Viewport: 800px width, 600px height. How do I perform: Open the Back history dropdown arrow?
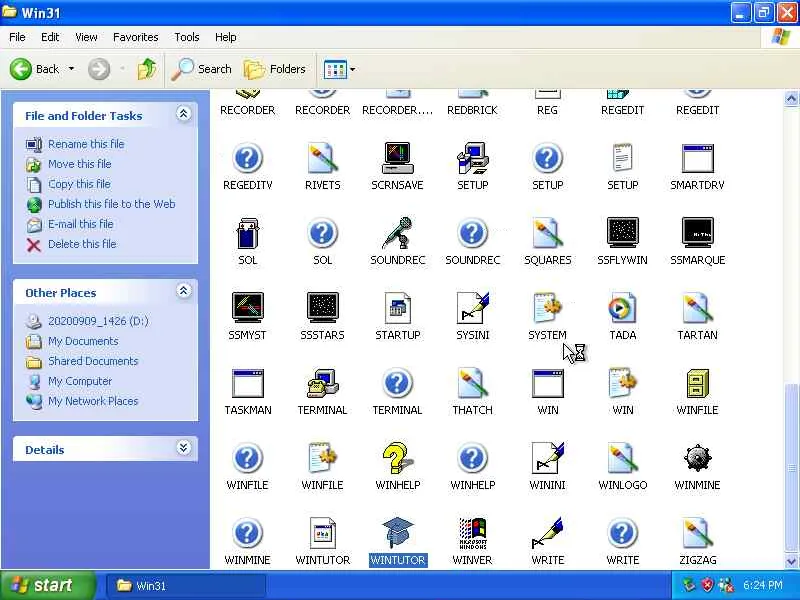pos(71,69)
